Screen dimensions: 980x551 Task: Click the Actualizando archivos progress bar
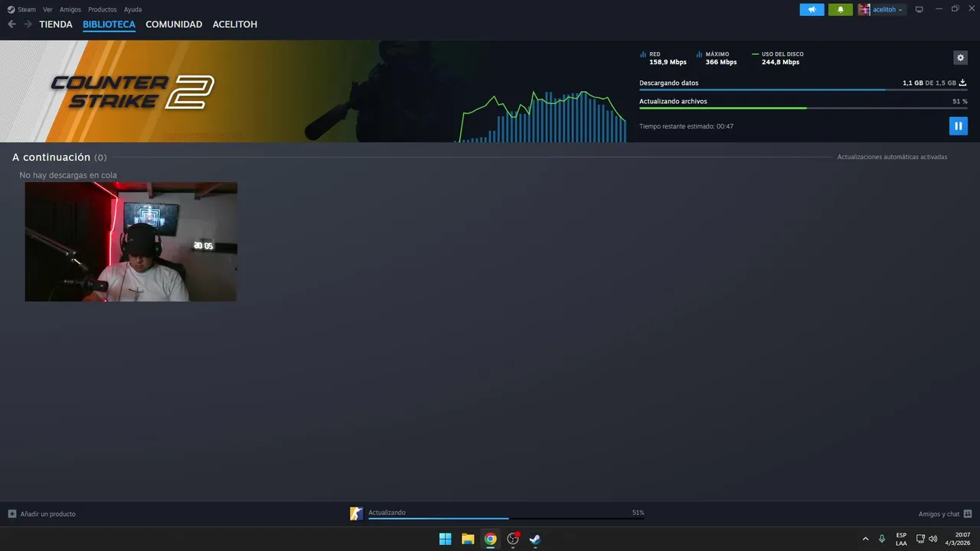(x=803, y=108)
